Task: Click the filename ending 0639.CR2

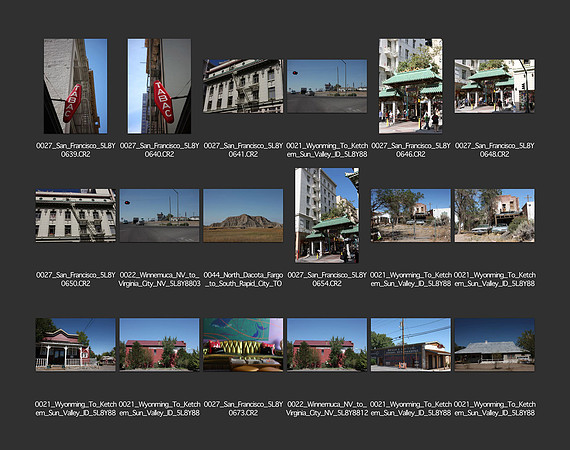Action: (x=76, y=150)
